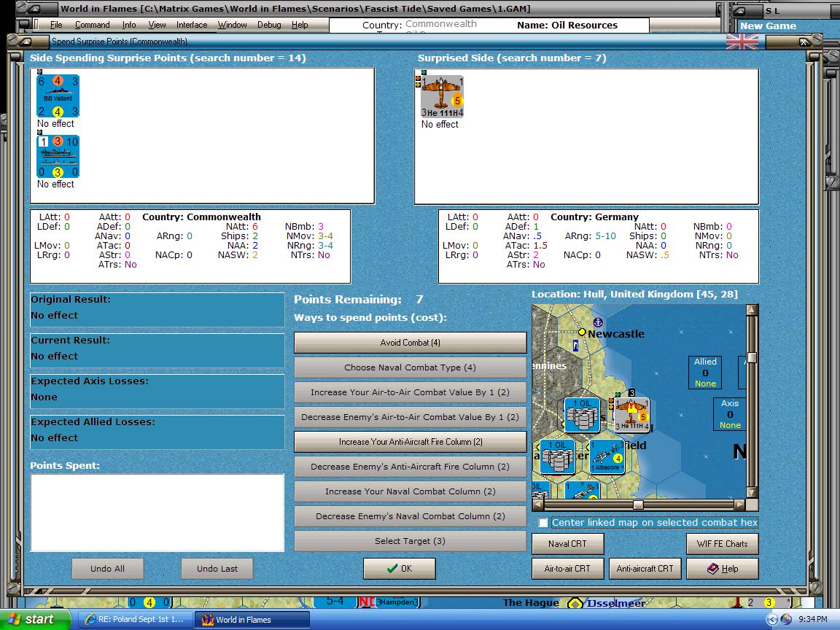Image resolution: width=840 pixels, height=630 pixels.
Task: Switch to the RE: Poland Sept 1st taskbar window
Action: click(x=135, y=619)
